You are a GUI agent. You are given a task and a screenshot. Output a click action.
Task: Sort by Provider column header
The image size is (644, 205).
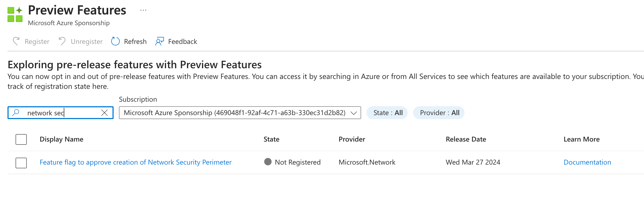point(352,139)
